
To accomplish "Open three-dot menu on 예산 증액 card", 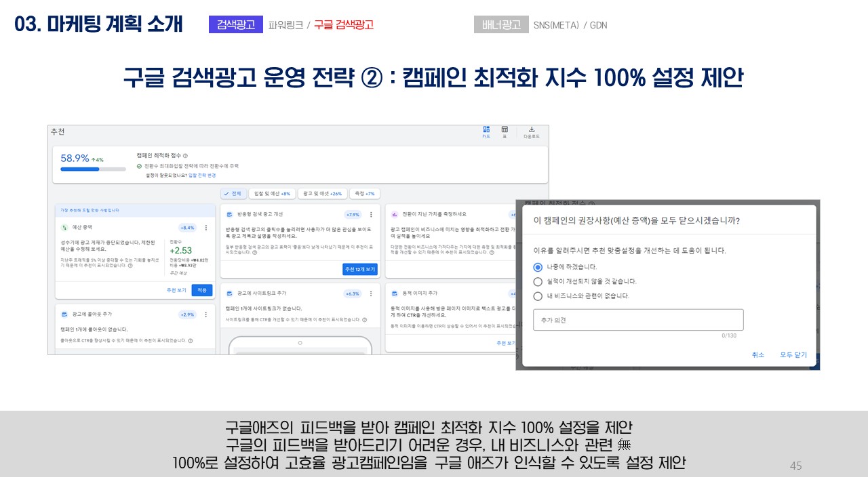I will tap(206, 228).
